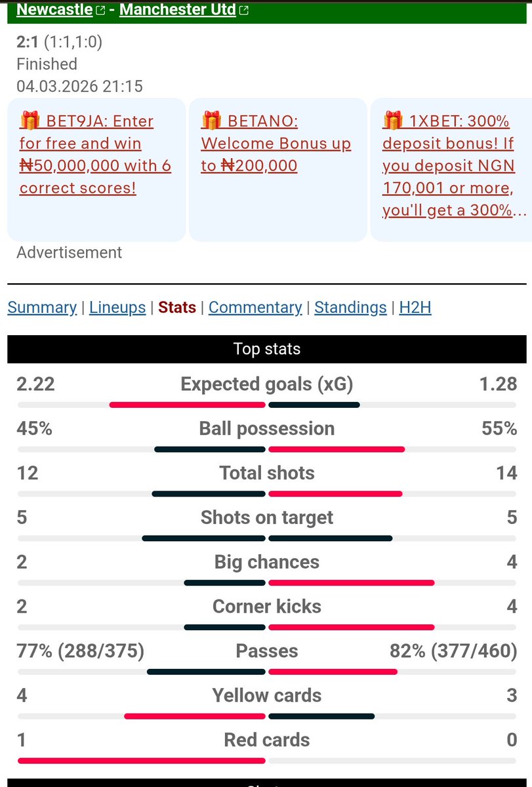Click the gift icon on BET9JA ad
Viewport: 532px width, 787px height.
click(30, 121)
